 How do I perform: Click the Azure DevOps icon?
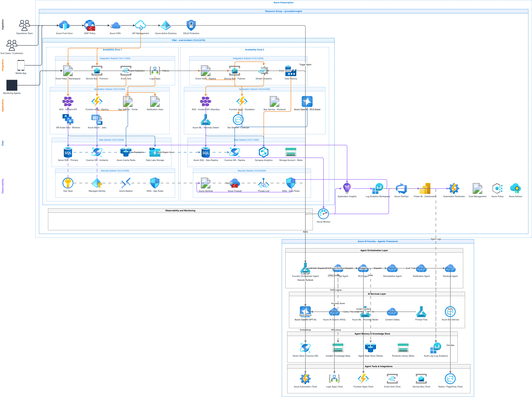[x=401, y=188]
